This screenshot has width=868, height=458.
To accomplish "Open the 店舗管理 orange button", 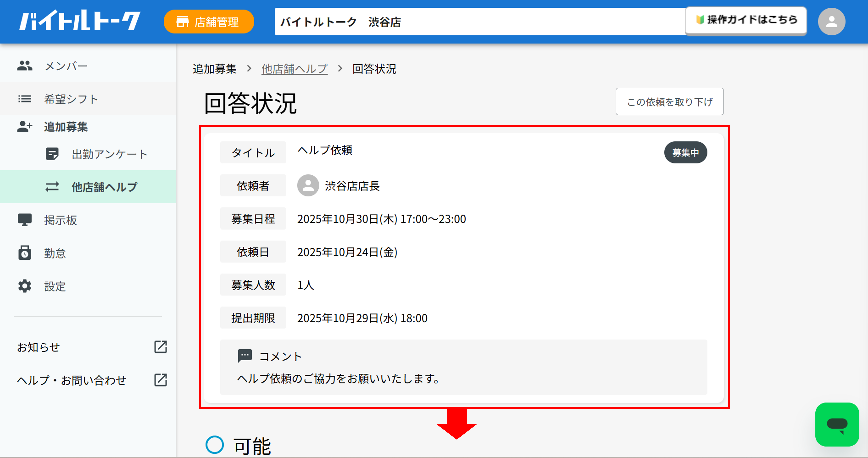I will 209,22.
